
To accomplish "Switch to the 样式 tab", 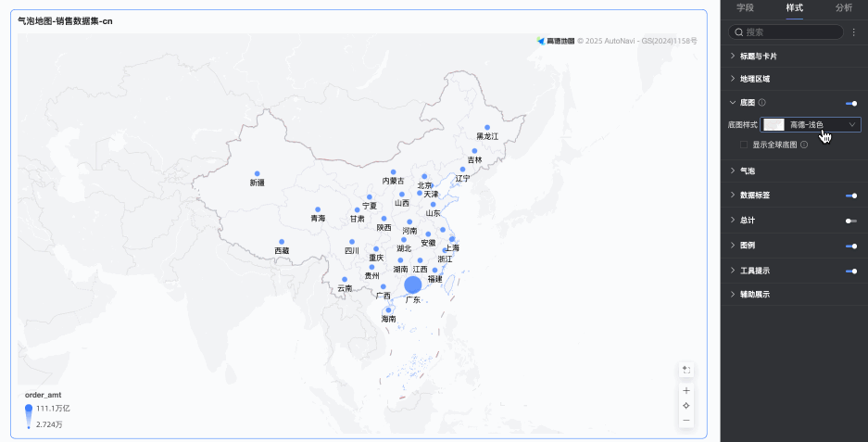I will click(795, 7).
